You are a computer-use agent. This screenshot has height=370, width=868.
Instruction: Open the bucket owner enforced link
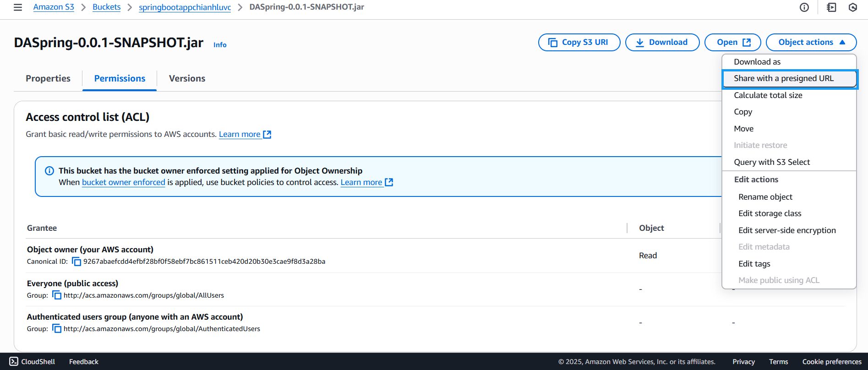pos(123,182)
